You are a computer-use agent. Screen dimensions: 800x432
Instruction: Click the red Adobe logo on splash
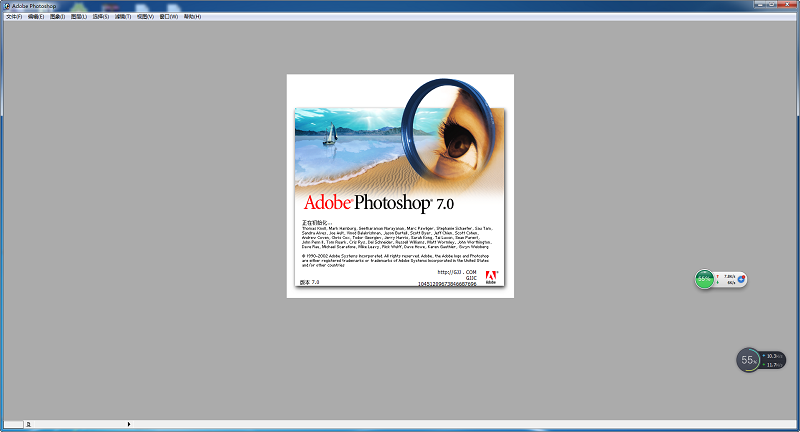tap(491, 277)
